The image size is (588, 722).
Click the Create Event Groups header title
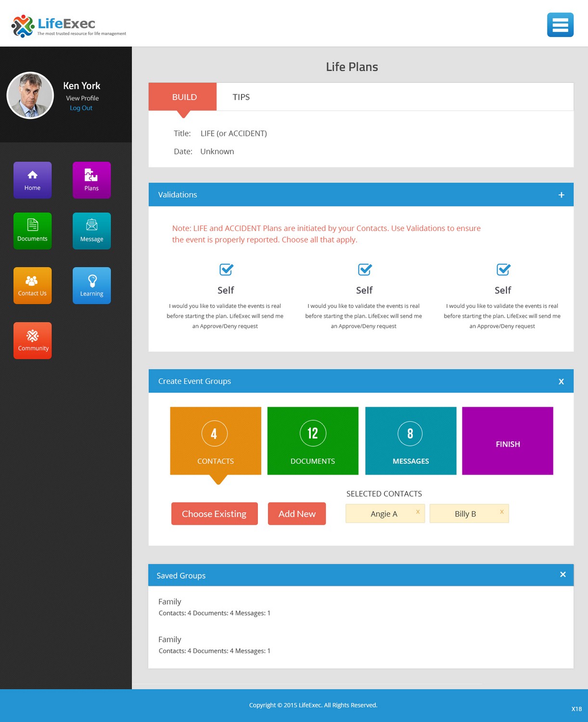pos(194,381)
